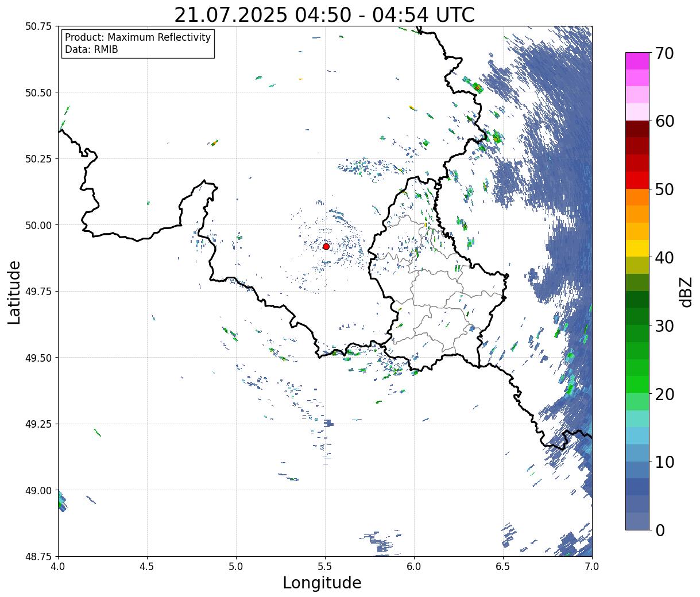Click the magenta top segment of the colorbar
This screenshot has height=597, width=700.
point(637,61)
